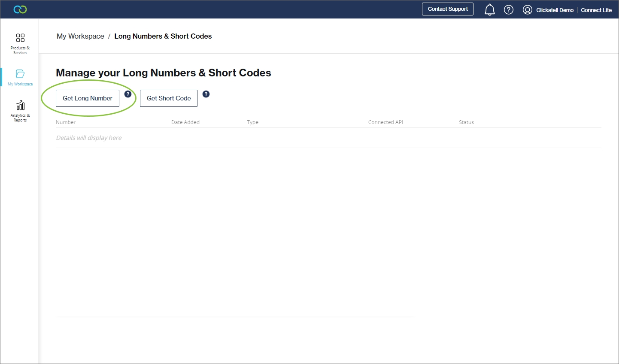Click the Status column header
Image resolution: width=619 pixels, height=364 pixels.
click(466, 122)
